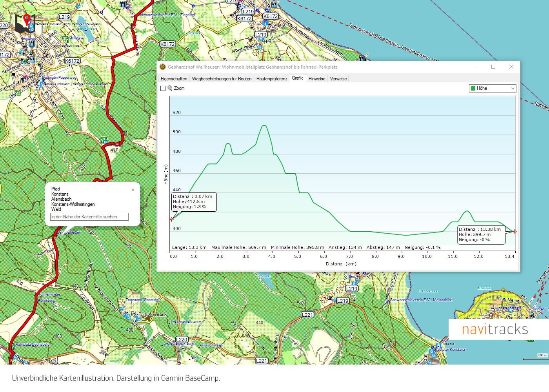Image resolution: width=549 pixels, height=392 pixels.
Task: Click the Trapstand (Shooting) map icon
Action: 122,301
